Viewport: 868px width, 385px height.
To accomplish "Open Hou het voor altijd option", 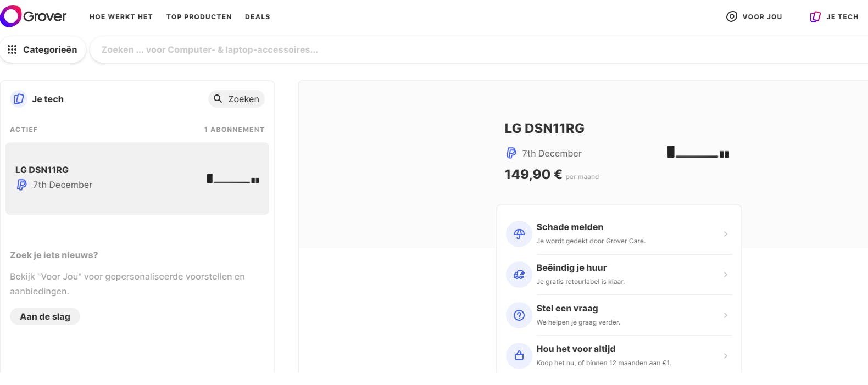I will [619, 356].
